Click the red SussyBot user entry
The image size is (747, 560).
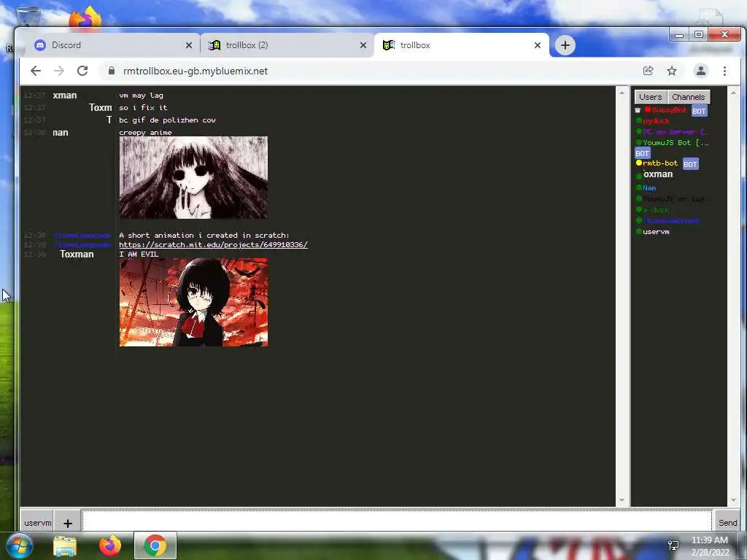click(x=669, y=110)
